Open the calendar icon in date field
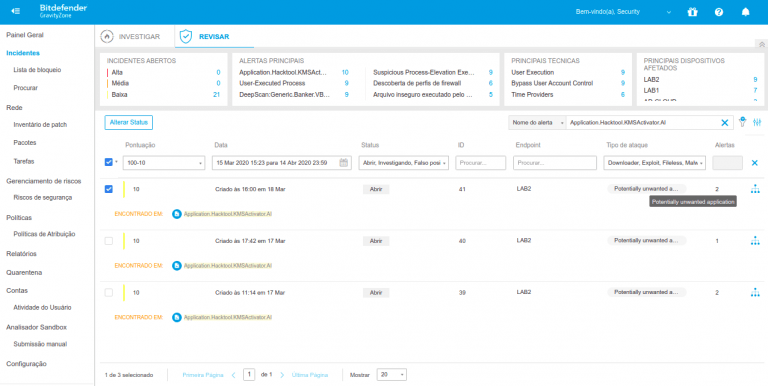 click(344, 162)
